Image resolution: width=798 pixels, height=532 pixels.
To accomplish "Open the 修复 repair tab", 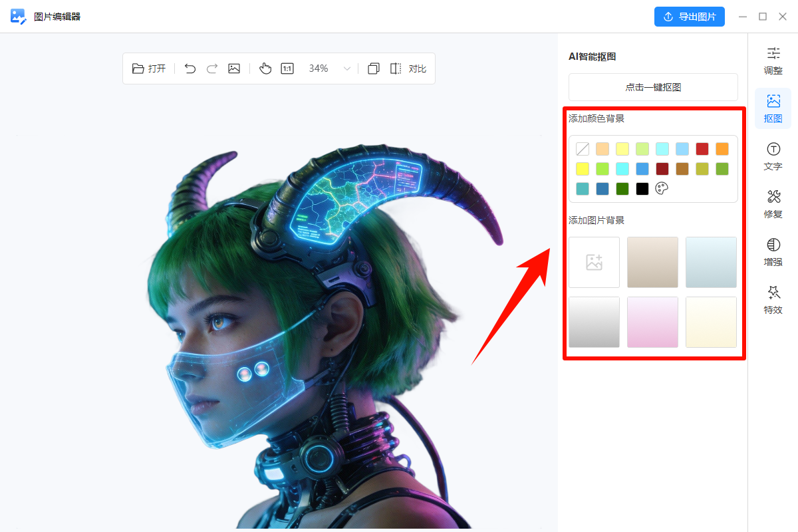I will (773, 204).
